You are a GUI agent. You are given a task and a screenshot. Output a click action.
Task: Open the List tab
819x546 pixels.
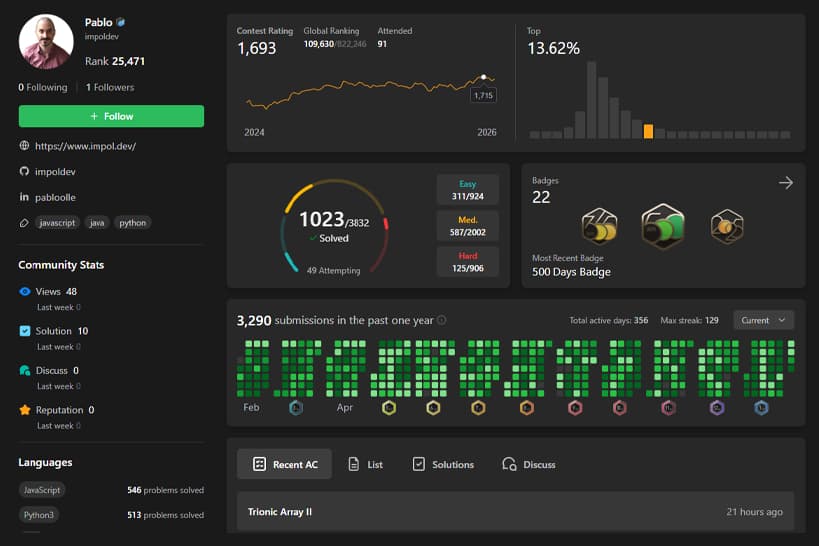pyautogui.click(x=365, y=464)
